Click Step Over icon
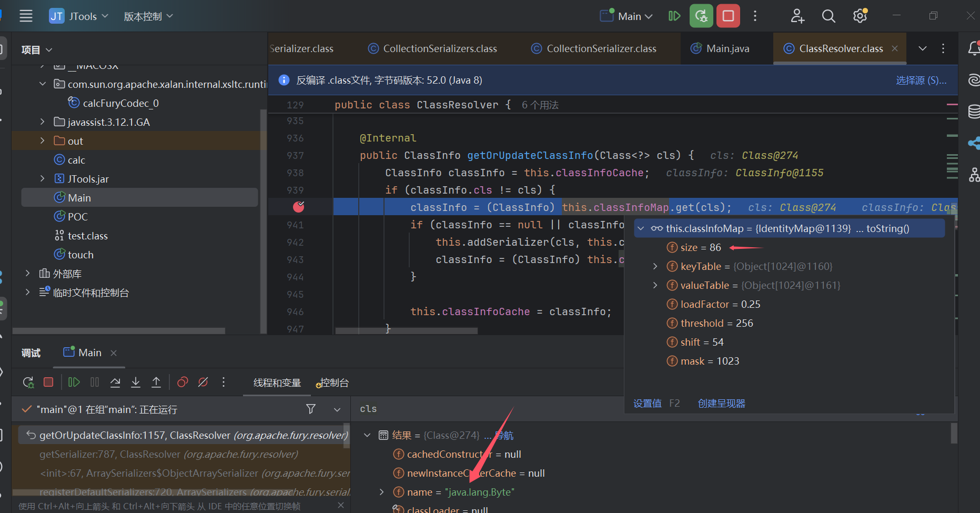The height and width of the screenshot is (513, 980). pyautogui.click(x=115, y=383)
